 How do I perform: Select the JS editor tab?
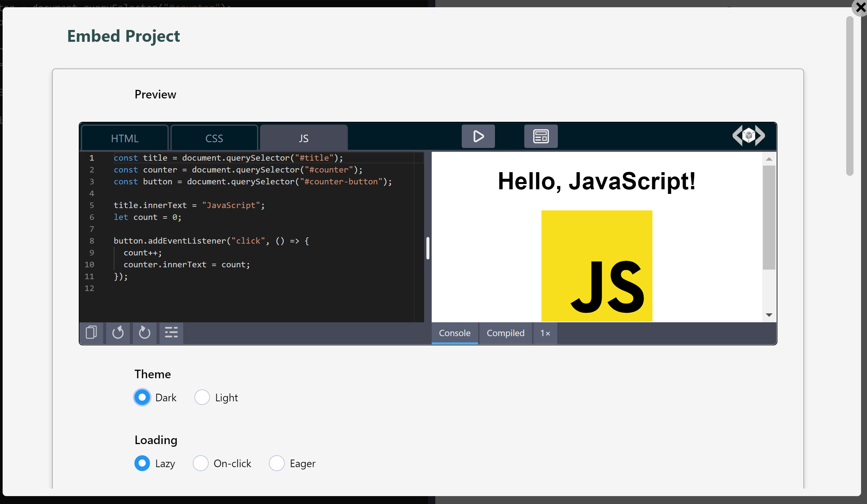[x=303, y=138]
